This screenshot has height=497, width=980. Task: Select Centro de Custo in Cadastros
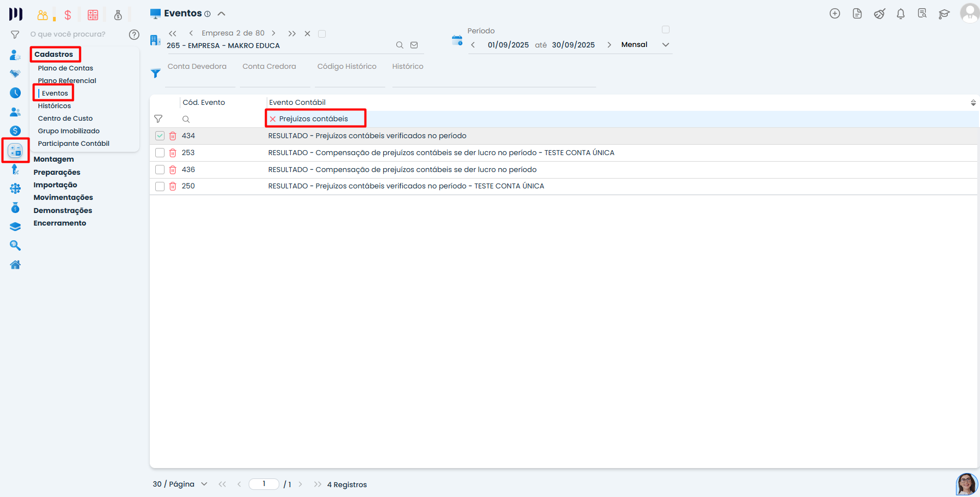pyautogui.click(x=65, y=119)
